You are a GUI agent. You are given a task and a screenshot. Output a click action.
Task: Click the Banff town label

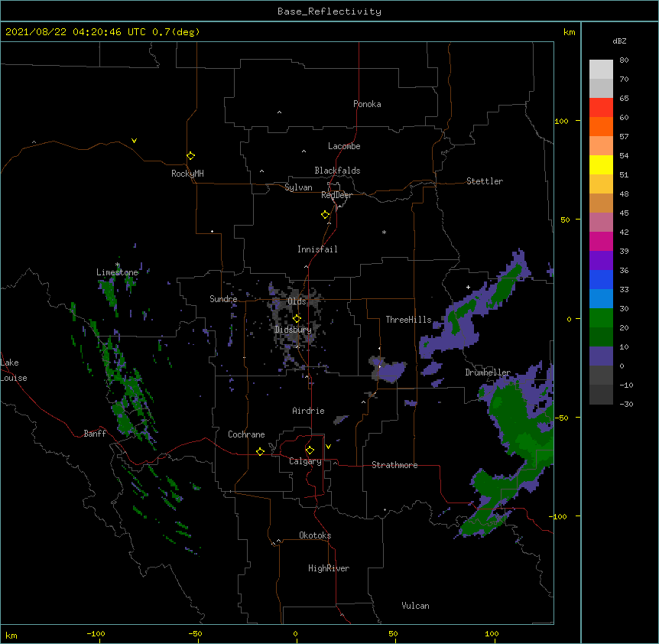pos(95,434)
